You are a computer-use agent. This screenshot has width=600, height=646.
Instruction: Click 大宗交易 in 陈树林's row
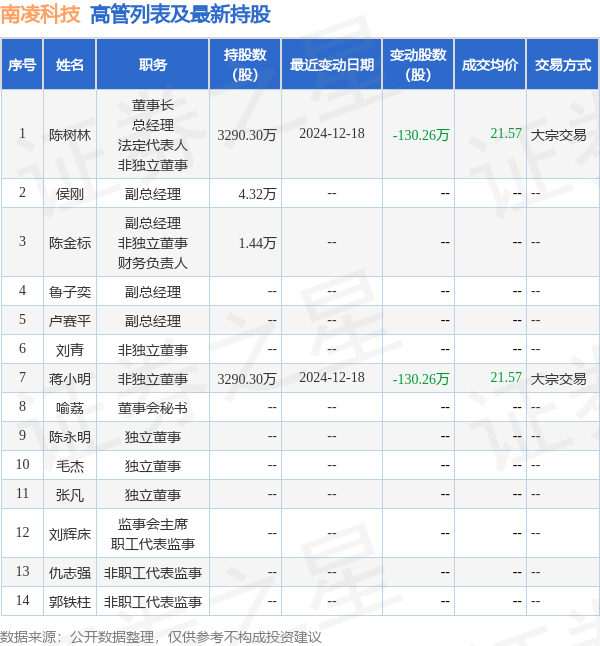click(x=558, y=135)
